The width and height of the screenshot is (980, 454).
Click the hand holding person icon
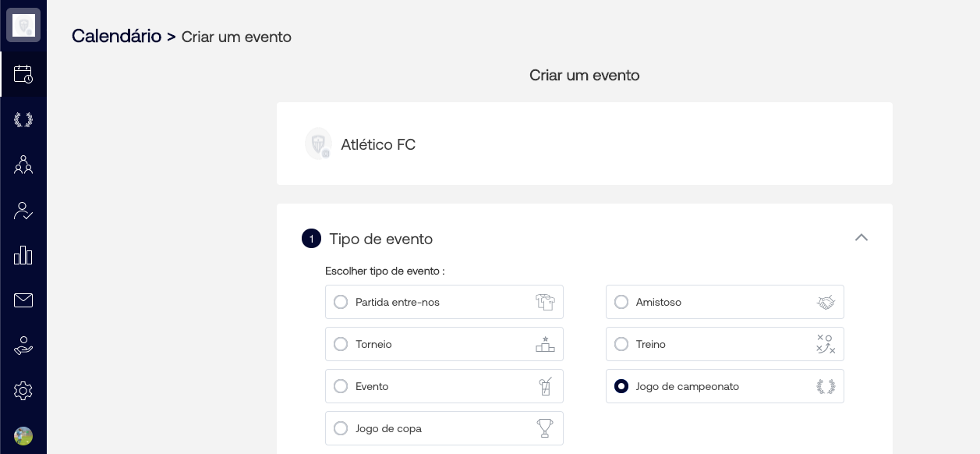point(23,346)
